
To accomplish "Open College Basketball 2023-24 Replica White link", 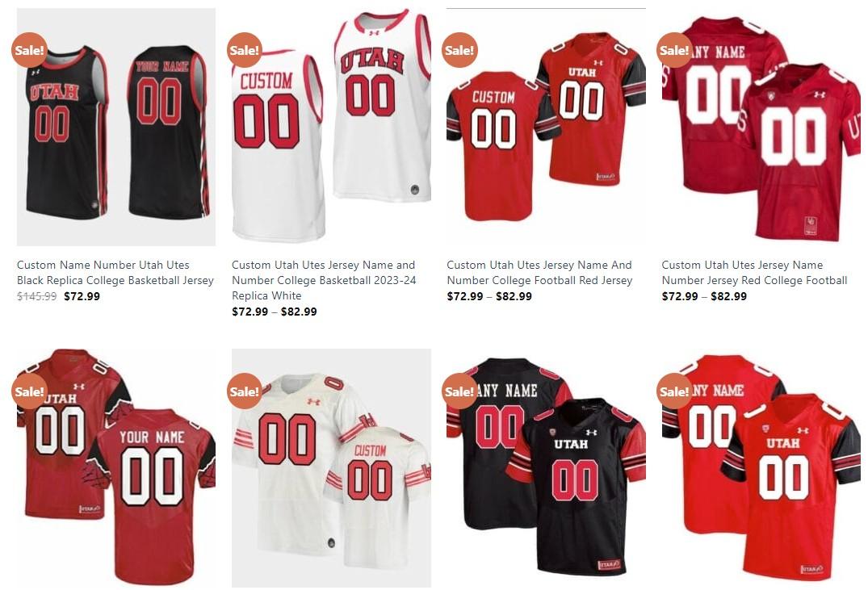I will point(324,281).
